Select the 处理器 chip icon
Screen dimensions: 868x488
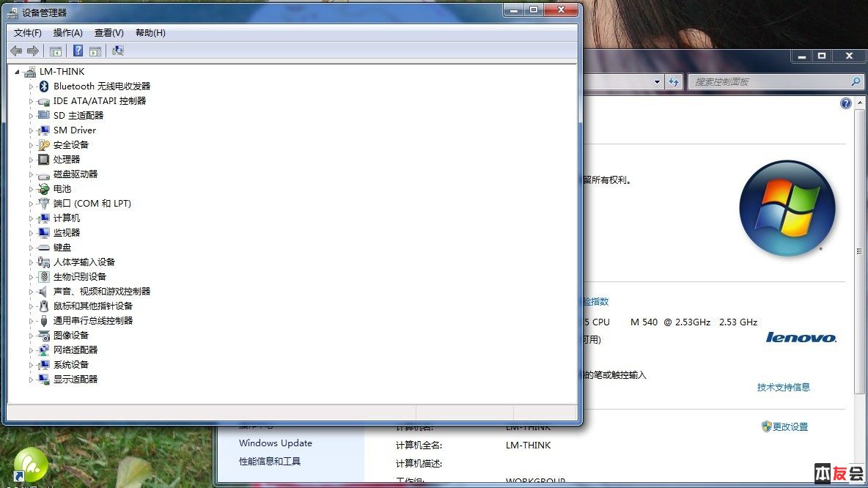click(44, 159)
